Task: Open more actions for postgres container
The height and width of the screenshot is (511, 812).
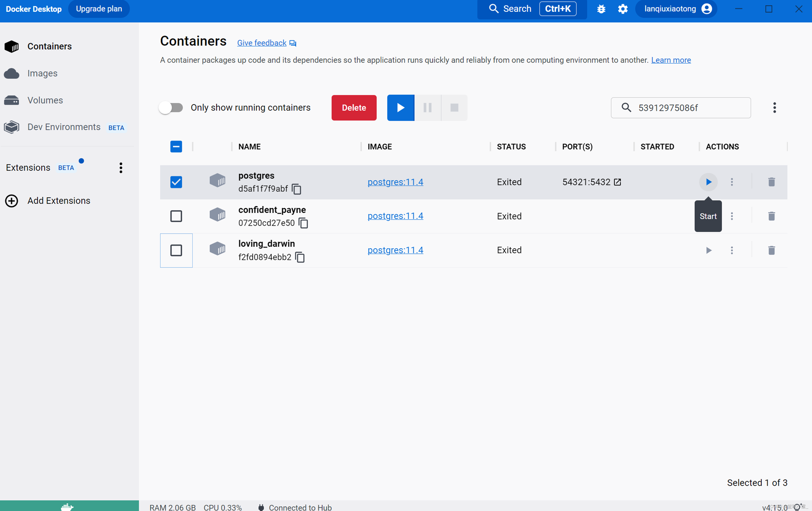Action: (732, 182)
